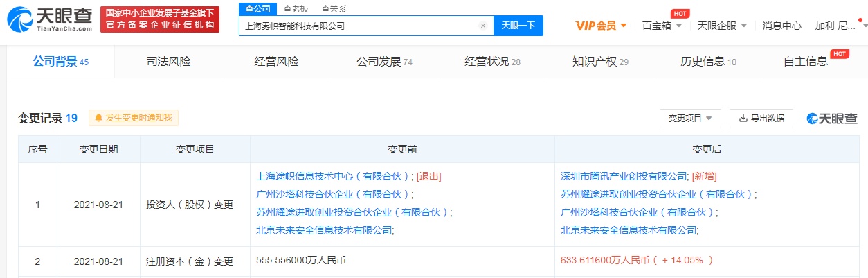
Task: Click the 变更后 column header
Action: tap(707, 149)
